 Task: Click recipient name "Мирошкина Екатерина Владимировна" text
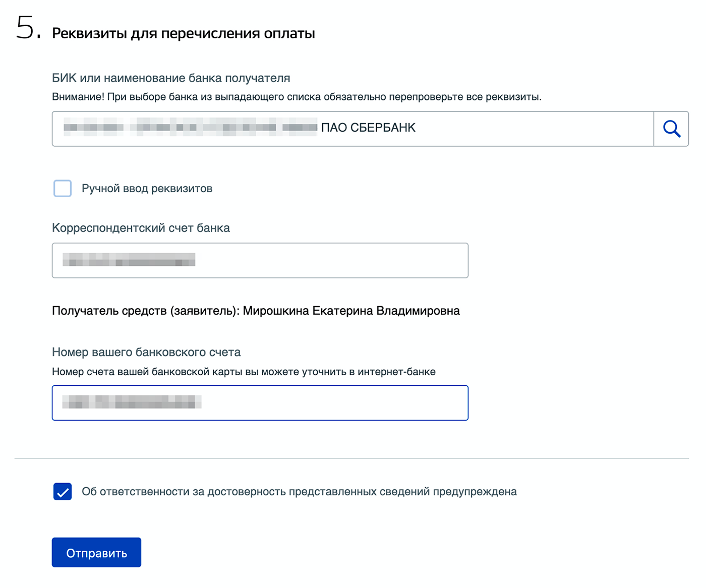[x=351, y=311]
